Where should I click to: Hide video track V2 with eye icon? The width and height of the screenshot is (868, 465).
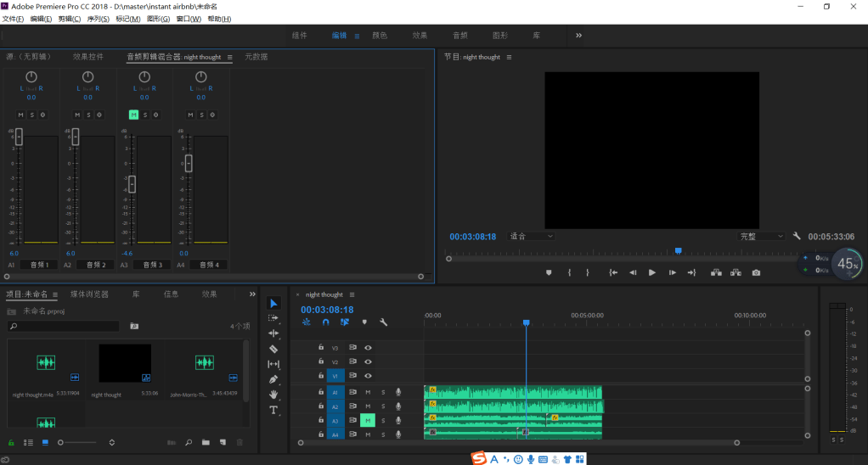369,361
